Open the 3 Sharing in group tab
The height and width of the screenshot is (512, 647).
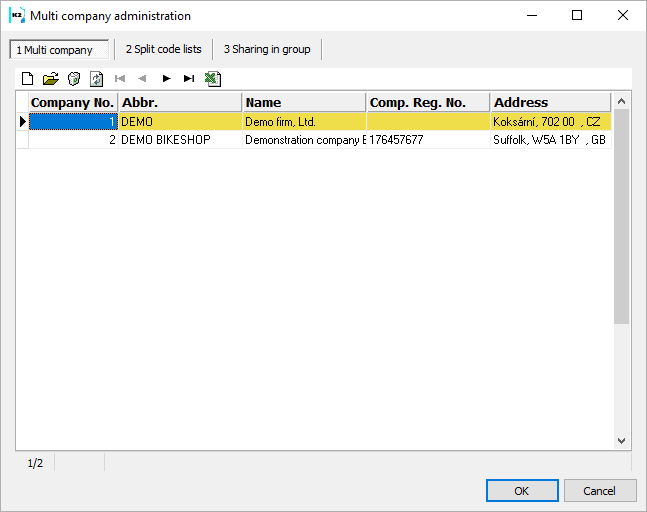267,49
